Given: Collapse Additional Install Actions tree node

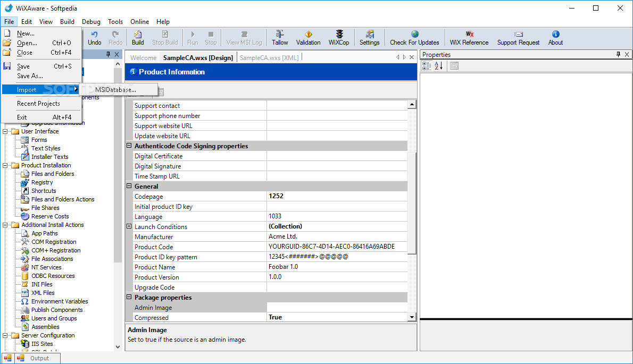Looking at the screenshot, I should coord(5,225).
